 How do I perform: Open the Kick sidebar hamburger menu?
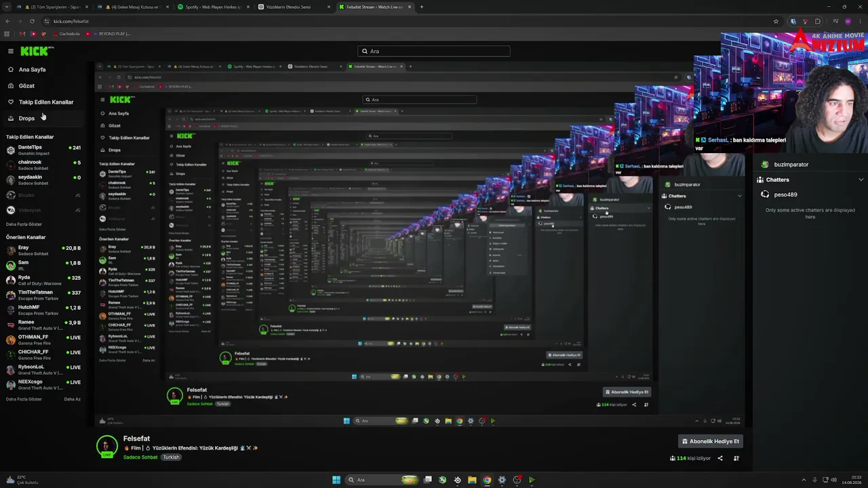pyautogui.click(x=11, y=51)
